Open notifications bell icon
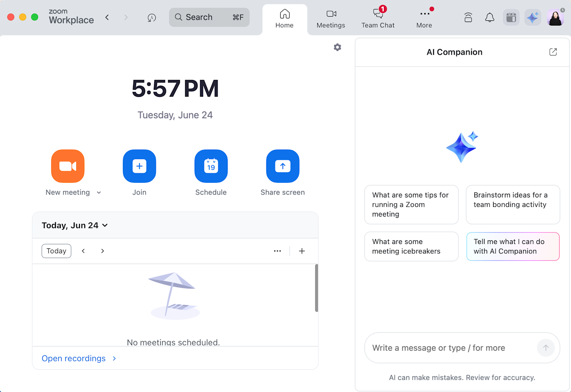The width and height of the screenshot is (571, 392). [x=489, y=18]
